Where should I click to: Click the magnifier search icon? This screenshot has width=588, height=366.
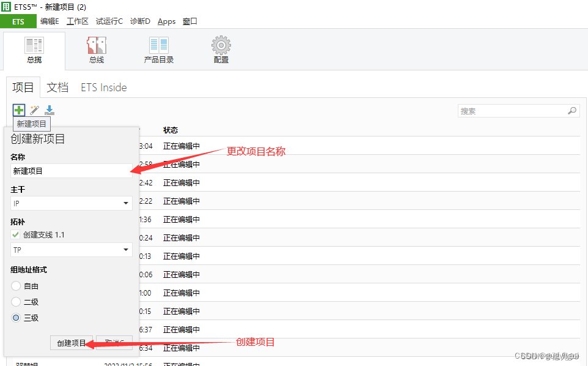click(x=572, y=111)
